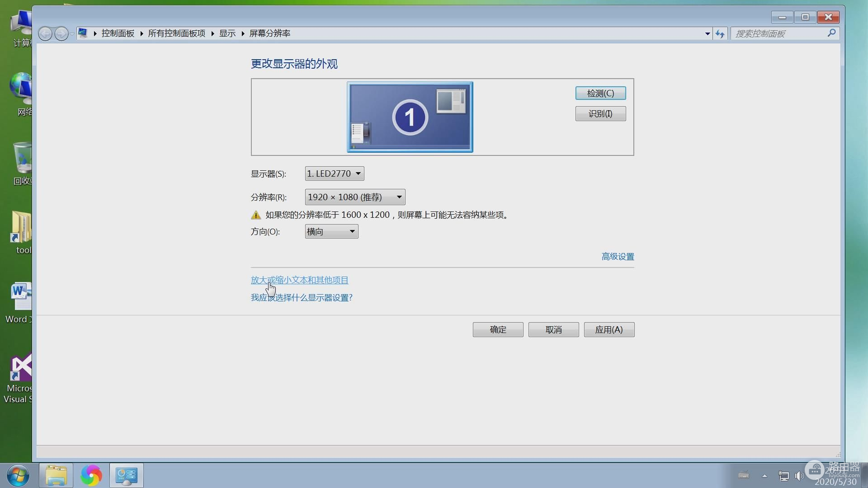Click the 应用(A) Apply button
This screenshot has width=868, height=488.
[609, 329]
